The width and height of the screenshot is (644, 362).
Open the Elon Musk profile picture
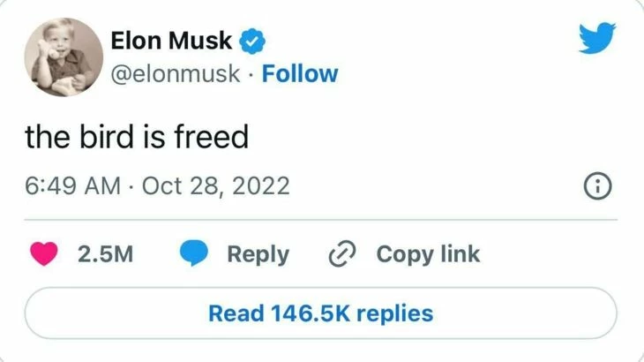tap(64, 57)
